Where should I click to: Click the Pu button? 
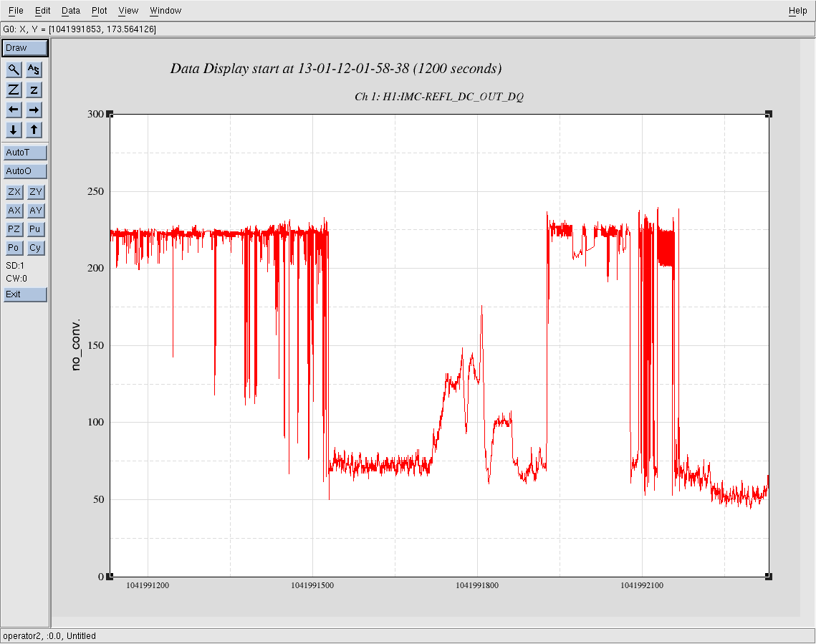point(36,229)
